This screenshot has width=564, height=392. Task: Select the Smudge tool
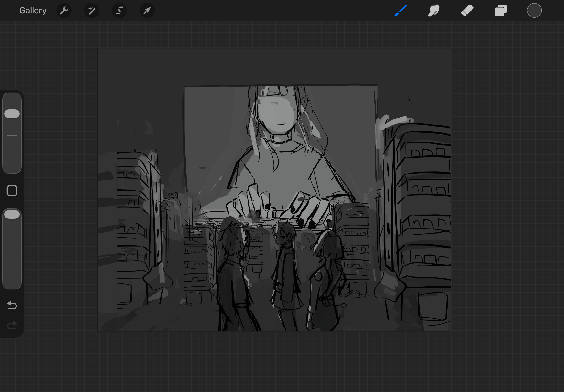tap(434, 11)
